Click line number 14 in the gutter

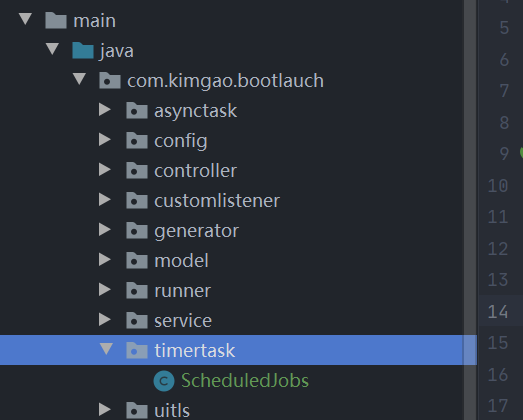click(x=498, y=312)
